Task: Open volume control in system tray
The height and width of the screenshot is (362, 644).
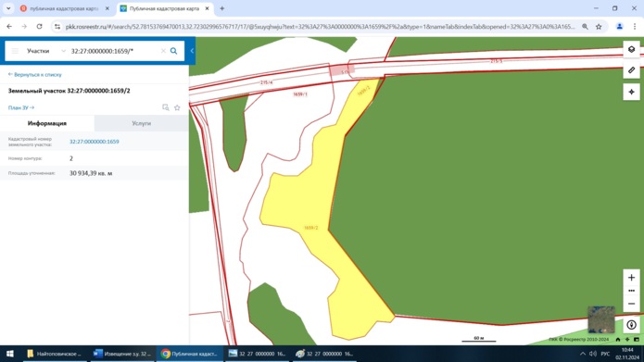Action: point(593,354)
